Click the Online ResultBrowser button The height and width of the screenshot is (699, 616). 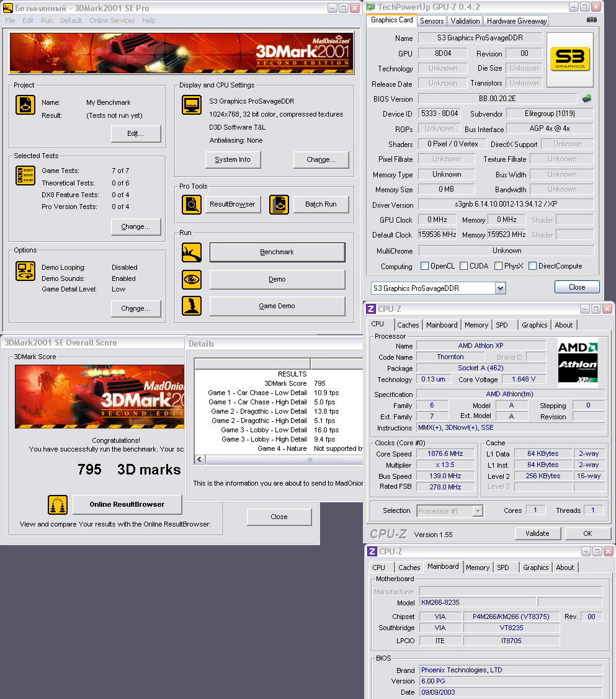[x=127, y=505]
